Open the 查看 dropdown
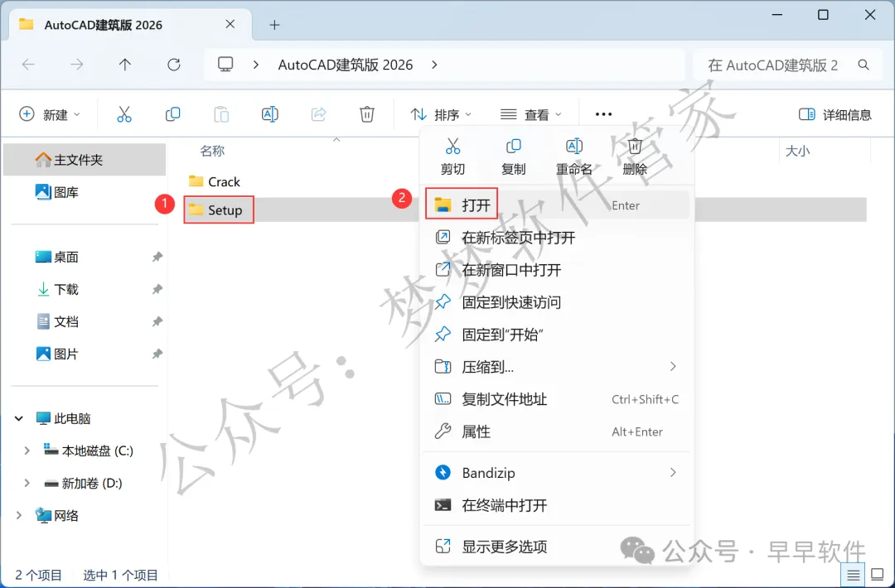 pos(531,114)
